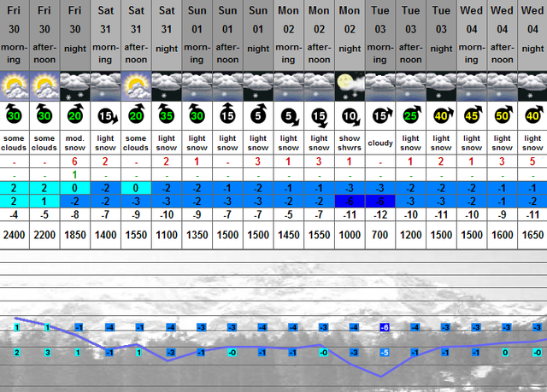Select the Mon 02 morning column header
This screenshot has height=392, width=547.
[x=289, y=35]
